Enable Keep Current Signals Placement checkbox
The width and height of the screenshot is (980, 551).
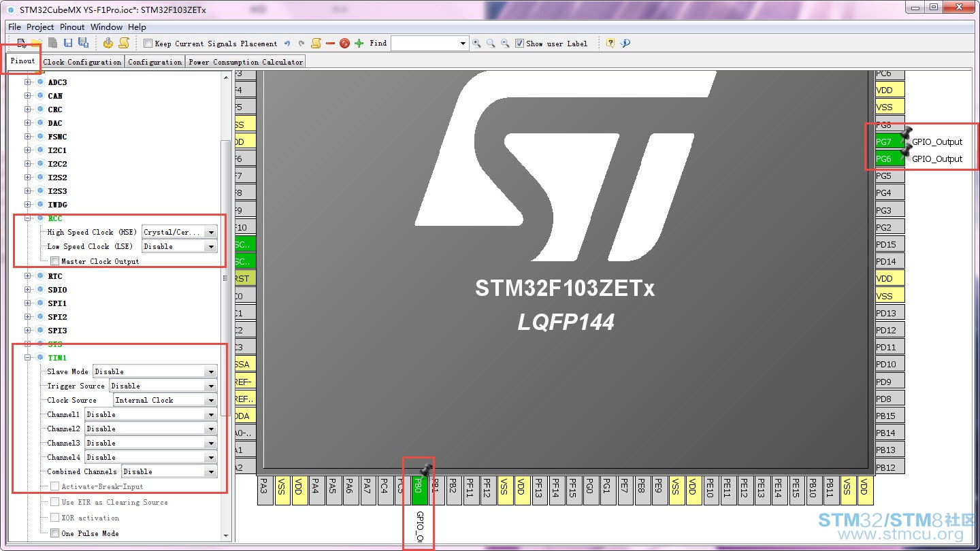148,44
